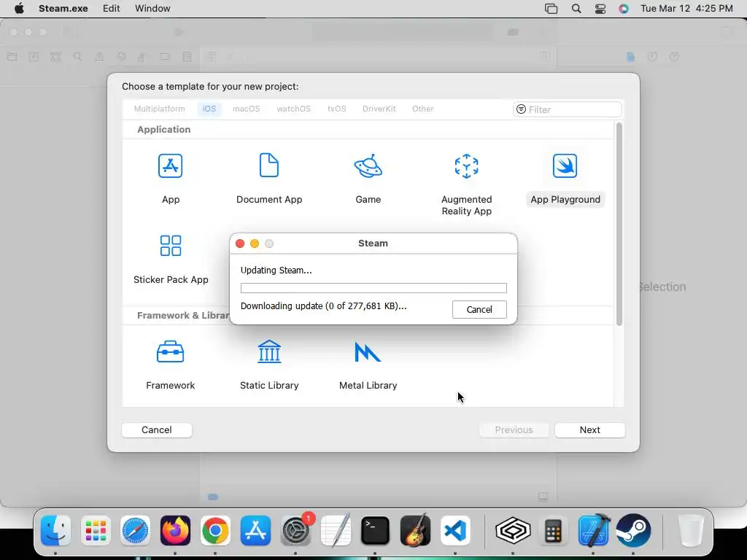This screenshot has width=747, height=560.
Task: Click the Application section header
Action: pyautogui.click(x=164, y=130)
